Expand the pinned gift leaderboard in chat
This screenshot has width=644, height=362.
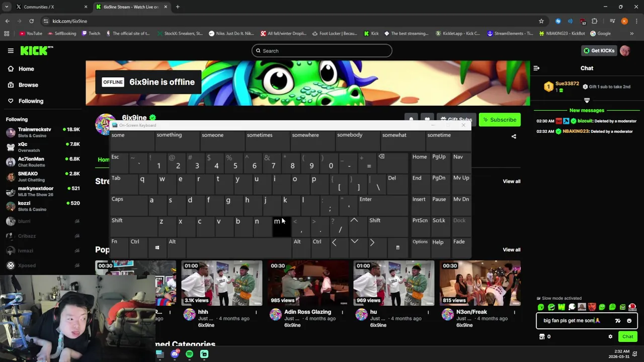click(x=587, y=101)
